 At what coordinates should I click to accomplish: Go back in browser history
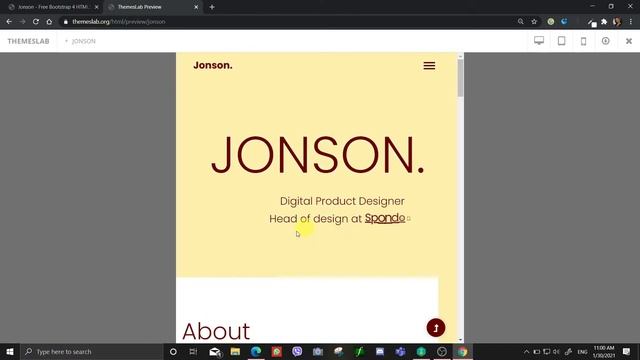(x=9, y=22)
